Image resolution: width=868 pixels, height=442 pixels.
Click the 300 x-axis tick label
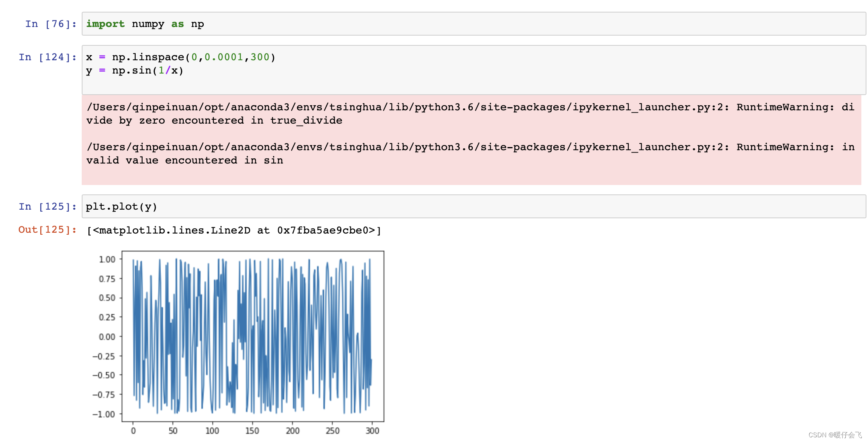(372, 431)
